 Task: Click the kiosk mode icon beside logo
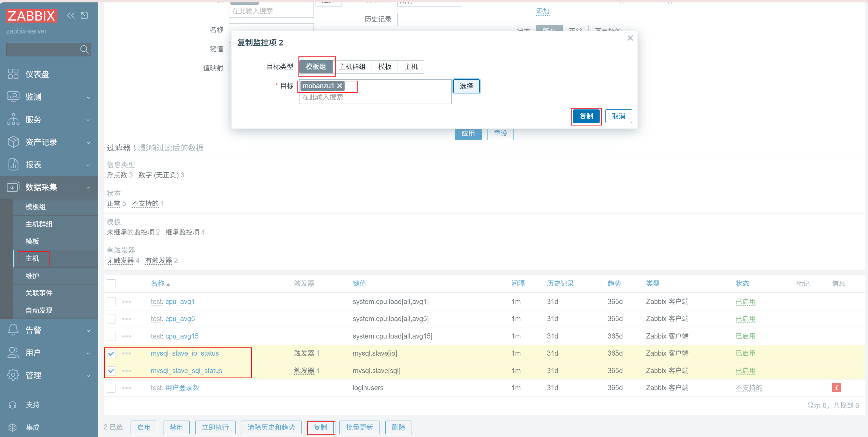click(84, 16)
